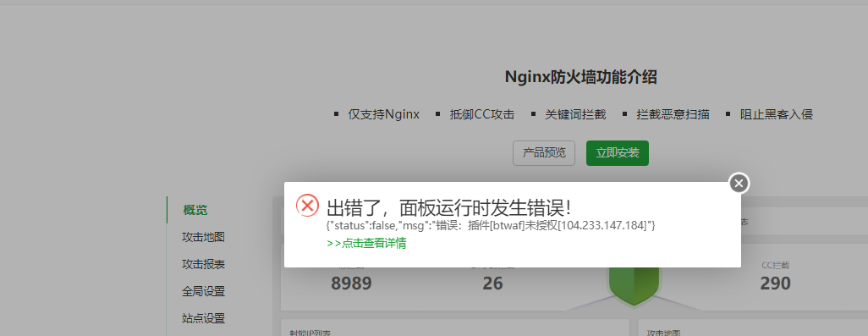Click the Nginx防火墙功能介绍 title
Viewport: 868px width, 336px height.
click(x=580, y=78)
